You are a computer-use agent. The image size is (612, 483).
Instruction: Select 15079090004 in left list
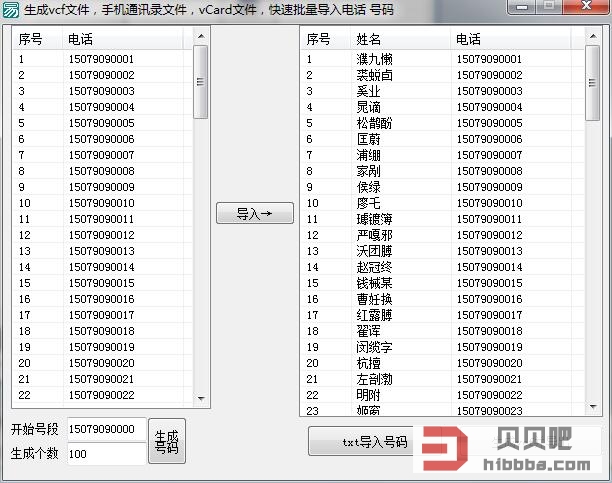101,107
